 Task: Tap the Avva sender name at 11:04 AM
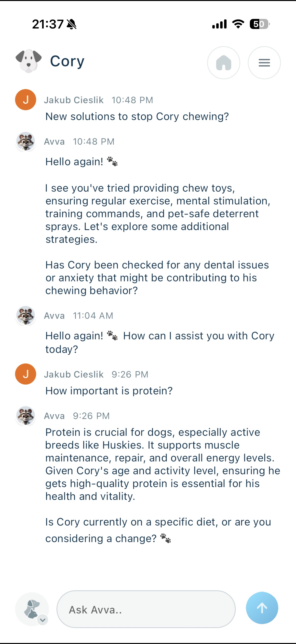point(54,316)
